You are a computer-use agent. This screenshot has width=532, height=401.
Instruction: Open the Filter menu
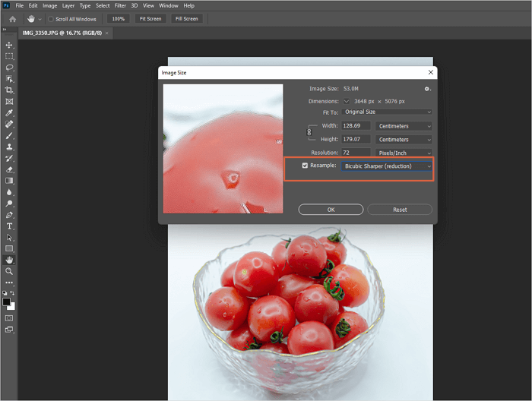click(120, 5)
